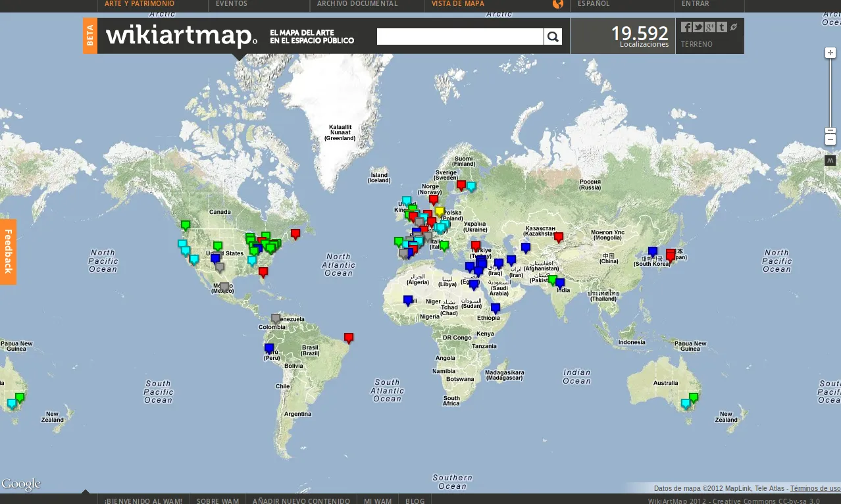Open the blue marker in Mali
The height and width of the screenshot is (504, 841).
[x=408, y=301]
